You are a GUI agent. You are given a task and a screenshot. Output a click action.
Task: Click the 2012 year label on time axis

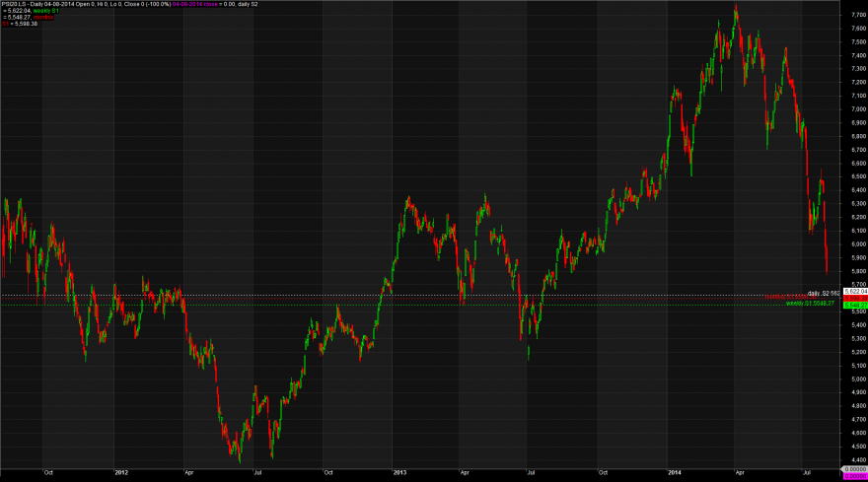point(121,472)
